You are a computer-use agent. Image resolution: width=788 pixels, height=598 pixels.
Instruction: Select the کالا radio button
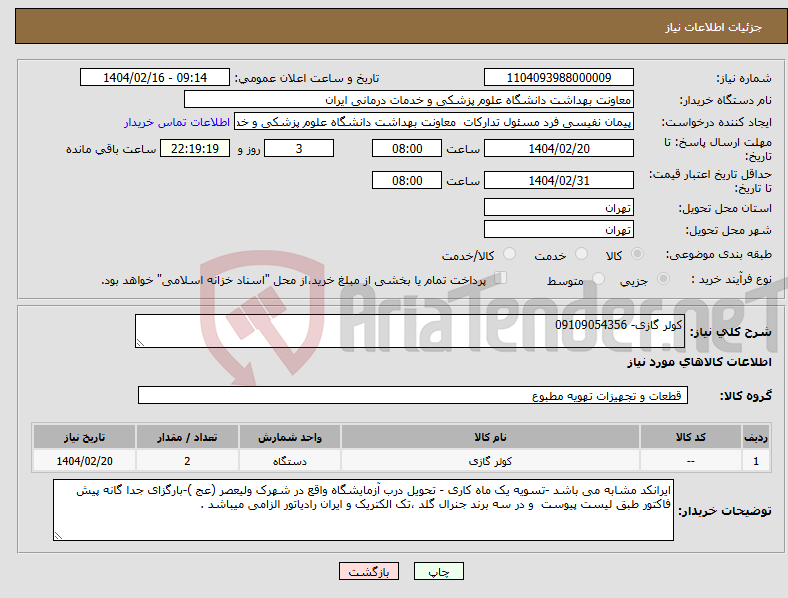[637, 254]
